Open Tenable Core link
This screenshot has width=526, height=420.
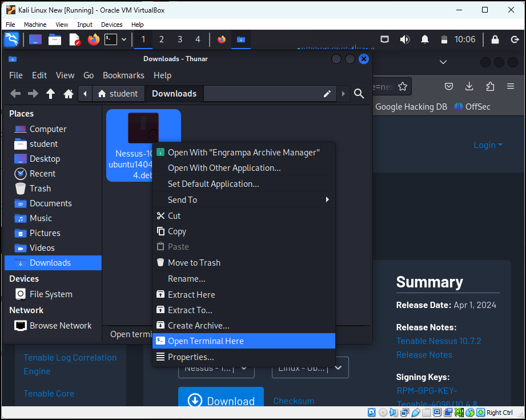pyautogui.click(x=49, y=394)
